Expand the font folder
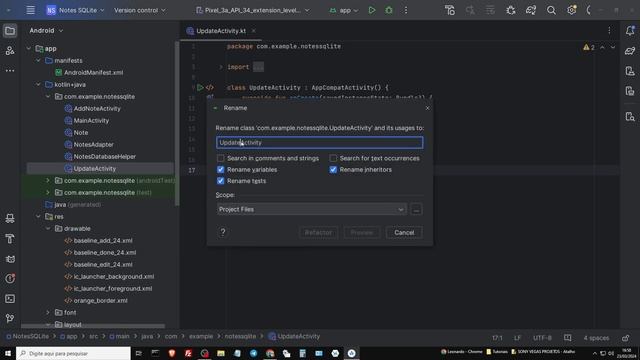640x360 pixels. point(48,313)
